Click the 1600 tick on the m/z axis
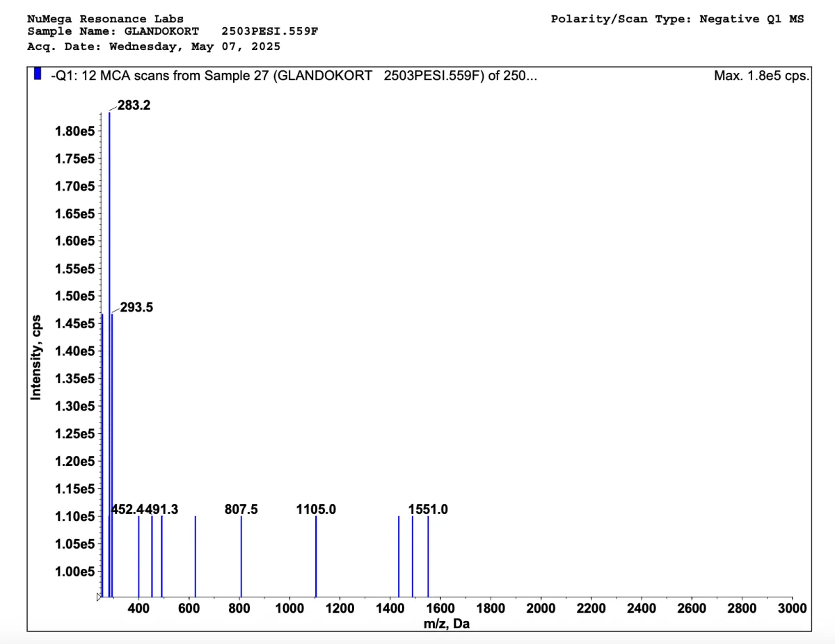The height and width of the screenshot is (644, 835). [x=440, y=609]
